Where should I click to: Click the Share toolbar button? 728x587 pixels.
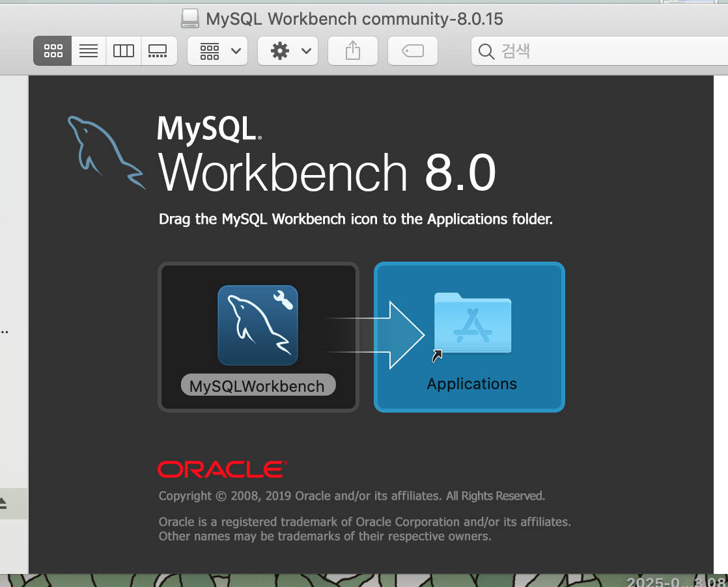(353, 51)
